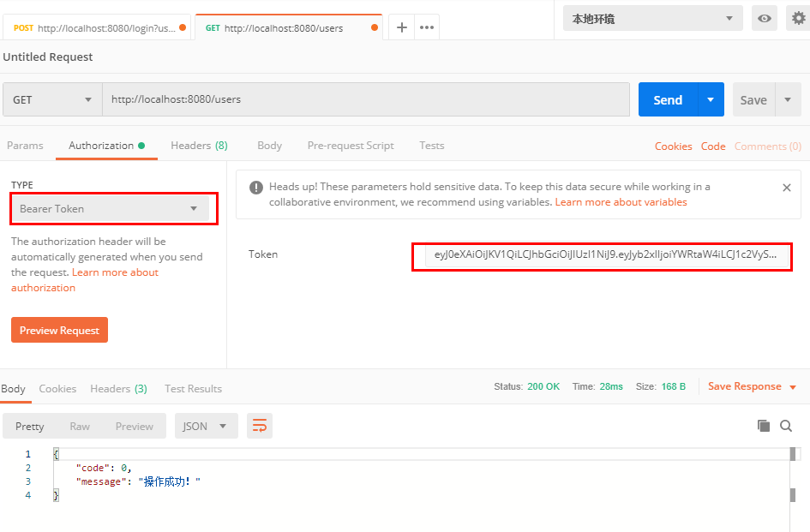Screen dimensions: 810x532
Task: Click the Time 28ms value
Action: pos(611,386)
